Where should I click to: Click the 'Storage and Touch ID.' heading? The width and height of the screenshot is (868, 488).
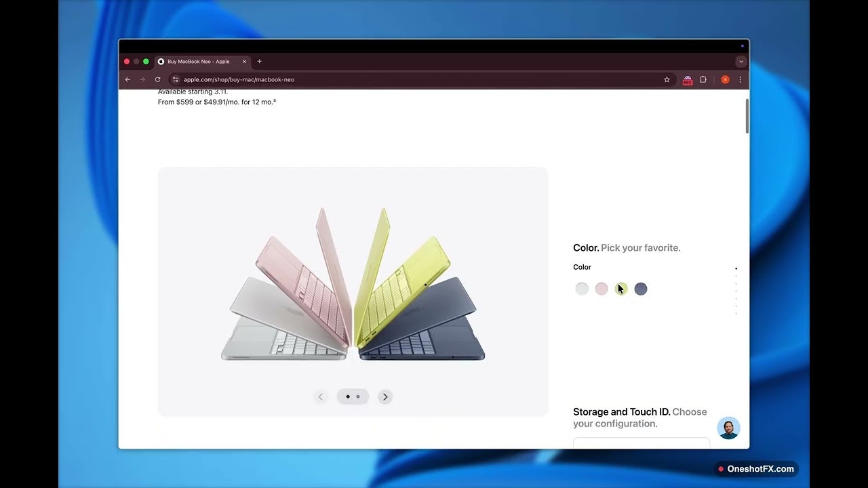[x=622, y=411]
